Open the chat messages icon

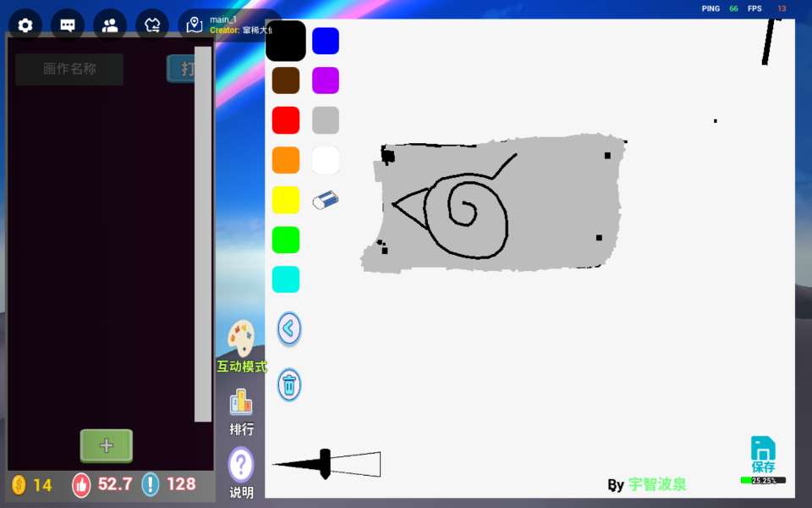click(x=68, y=25)
